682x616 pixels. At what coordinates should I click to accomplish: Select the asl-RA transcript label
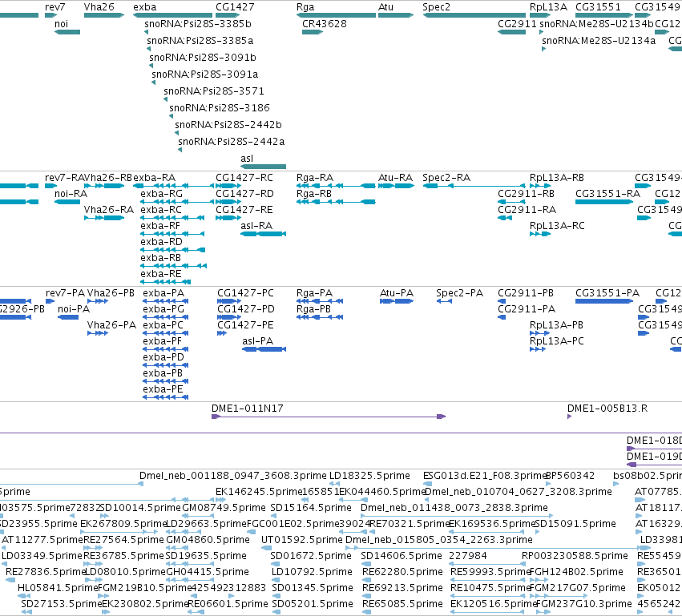[x=256, y=226]
